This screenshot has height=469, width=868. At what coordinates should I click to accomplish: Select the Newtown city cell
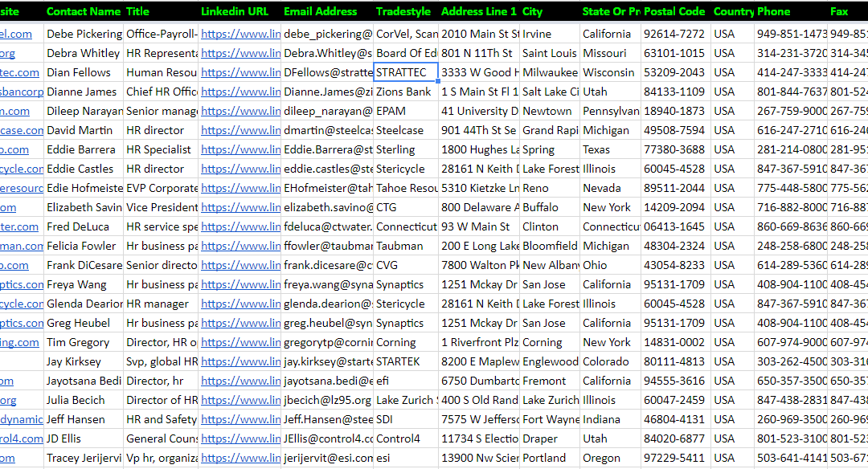(x=550, y=111)
